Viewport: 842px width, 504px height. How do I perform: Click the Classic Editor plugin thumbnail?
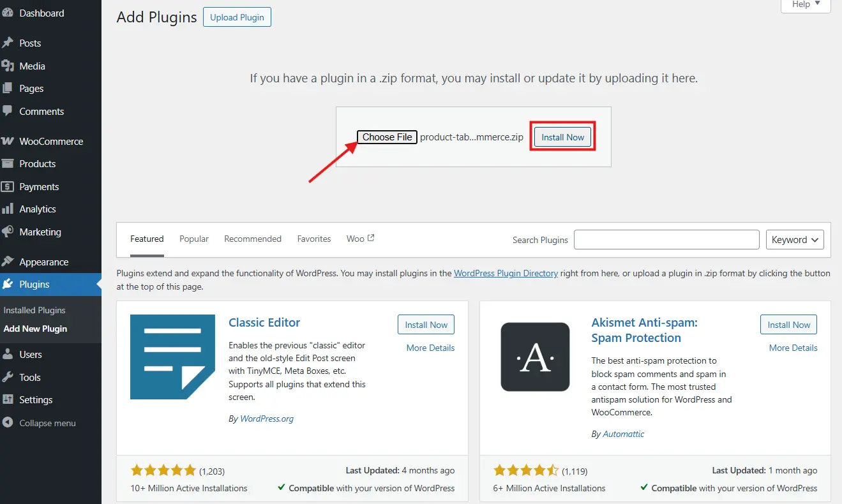coord(172,357)
